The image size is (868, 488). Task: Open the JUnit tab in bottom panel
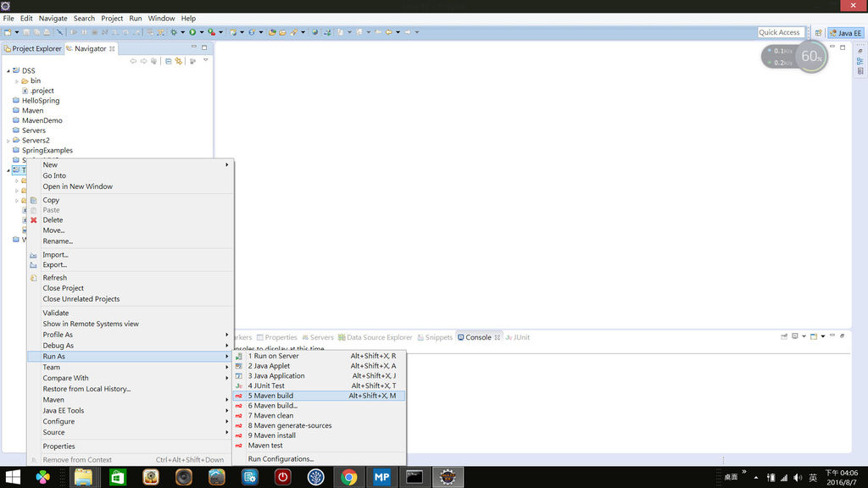(x=518, y=337)
